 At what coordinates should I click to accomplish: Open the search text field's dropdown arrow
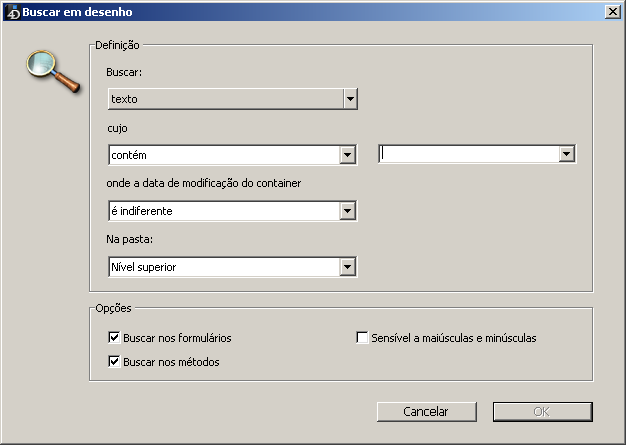tap(567, 154)
